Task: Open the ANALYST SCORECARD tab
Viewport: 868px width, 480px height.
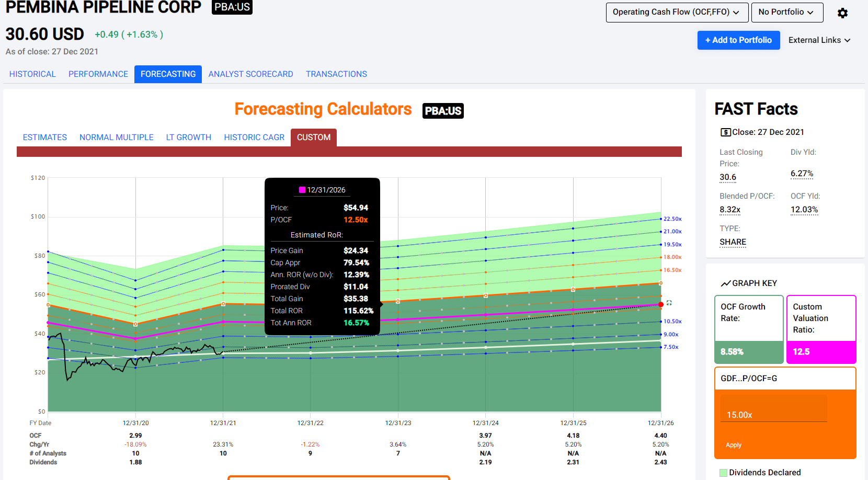Action: pos(250,74)
